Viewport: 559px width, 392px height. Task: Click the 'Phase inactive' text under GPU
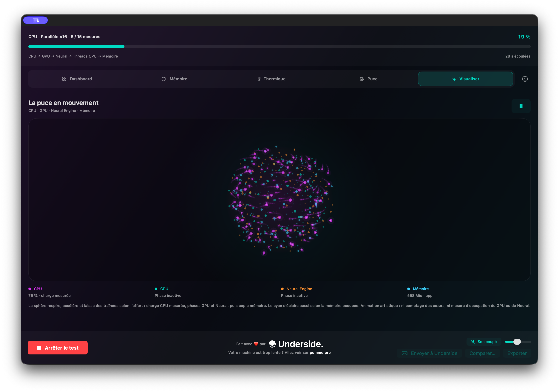tap(168, 296)
